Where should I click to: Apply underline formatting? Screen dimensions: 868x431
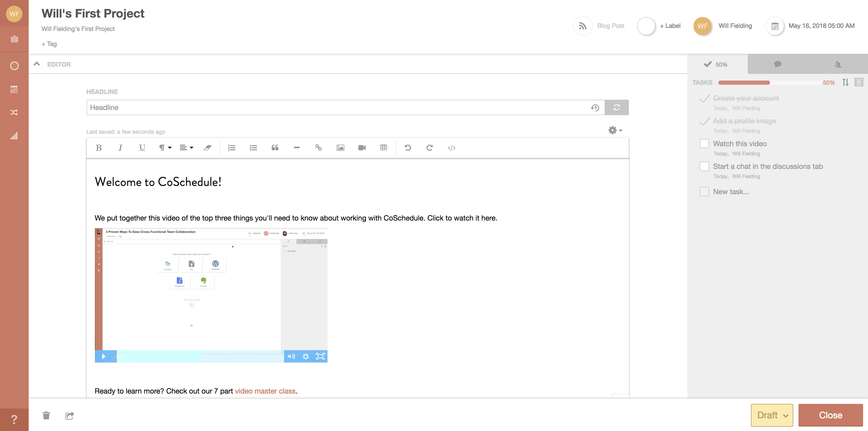pyautogui.click(x=142, y=148)
